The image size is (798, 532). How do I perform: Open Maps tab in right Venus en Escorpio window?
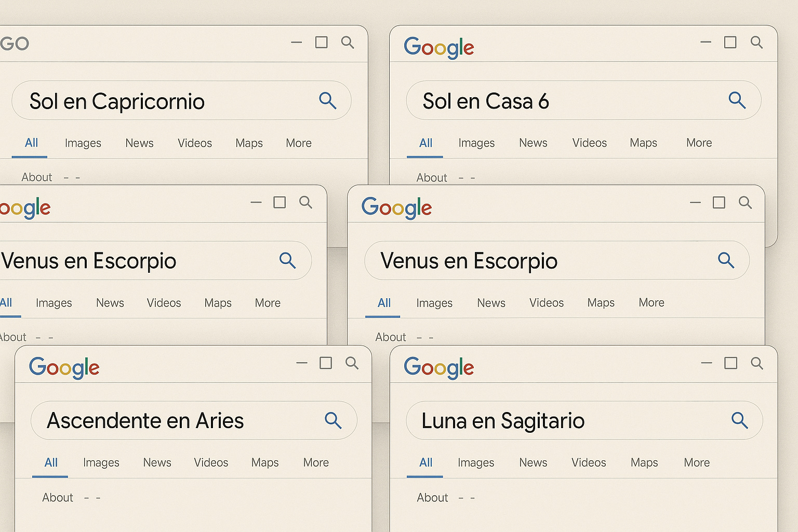tap(601, 303)
